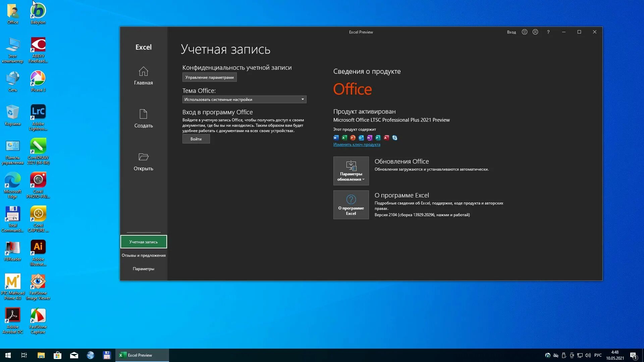
Task: Open О программе Excel info panel
Action: coord(351,205)
